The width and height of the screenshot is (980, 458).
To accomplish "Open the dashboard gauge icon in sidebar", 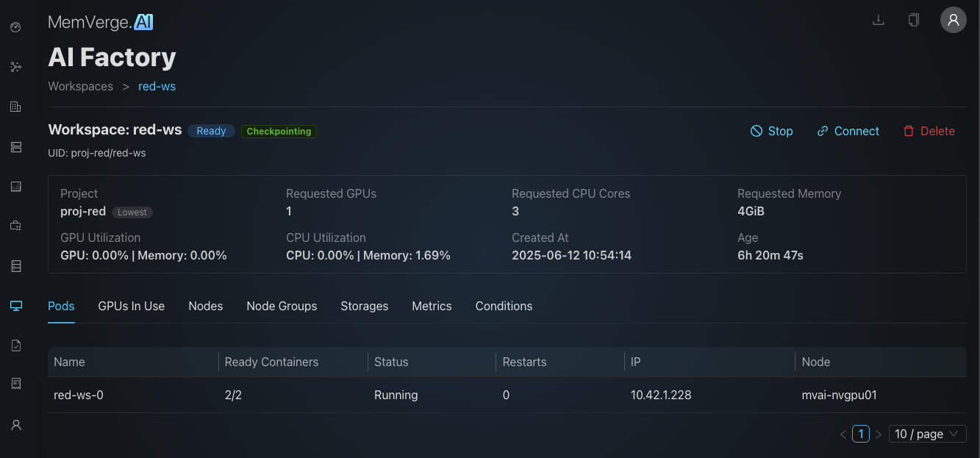I will [x=15, y=27].
